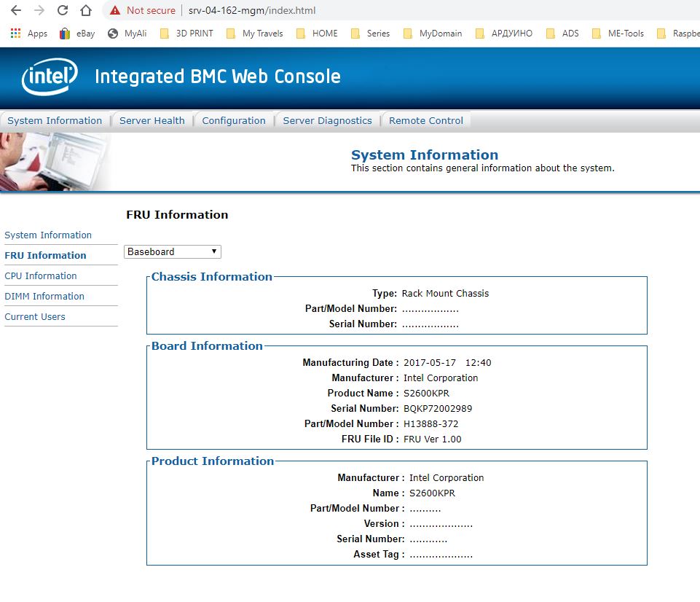Open the 3D PRINT bookmarks folder
The width and height of the screenshot is (700, 602).
186,34
